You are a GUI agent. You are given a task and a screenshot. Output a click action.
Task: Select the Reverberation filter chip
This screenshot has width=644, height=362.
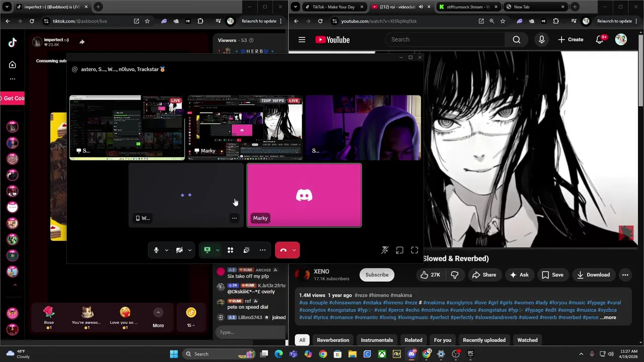333,340
